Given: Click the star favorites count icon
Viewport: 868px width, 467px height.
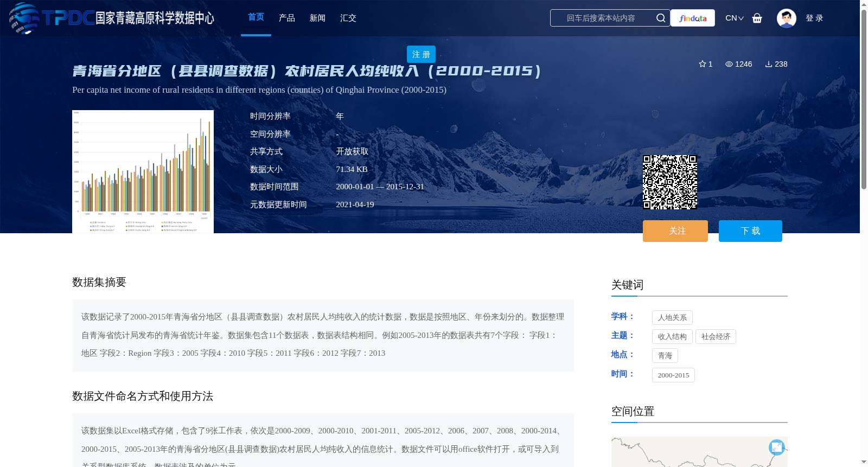Looking at the screenshot, I should (703, 64).
